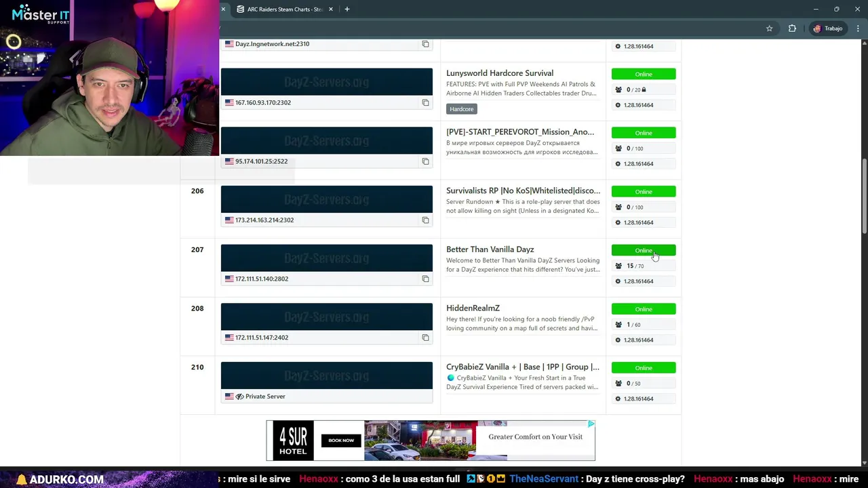Image resolution: width=868 pixels, height=488 pixels.
Task: Select IP text 95.174.101.25:2522
Action: point(261,161)
